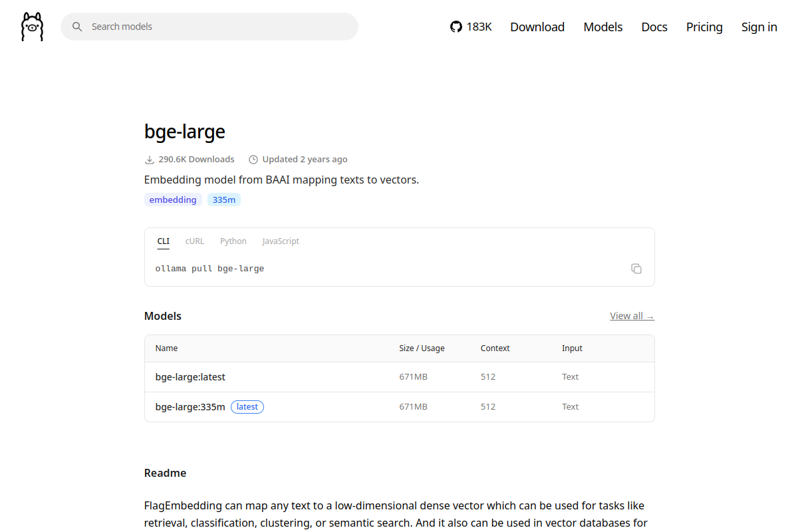
Task: Click the downloads arrow icon
Action: click(x=150, y=160)
